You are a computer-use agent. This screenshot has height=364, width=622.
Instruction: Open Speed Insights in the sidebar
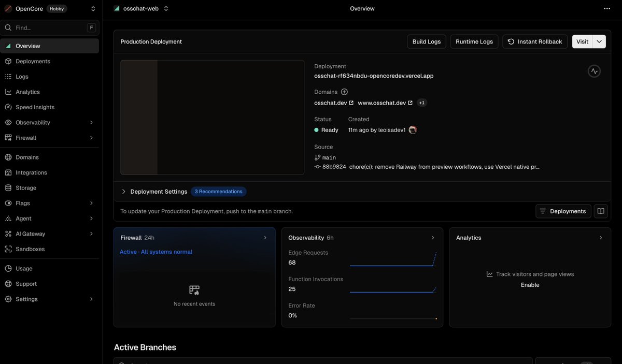pyautogui.click(x=50, y=107)
